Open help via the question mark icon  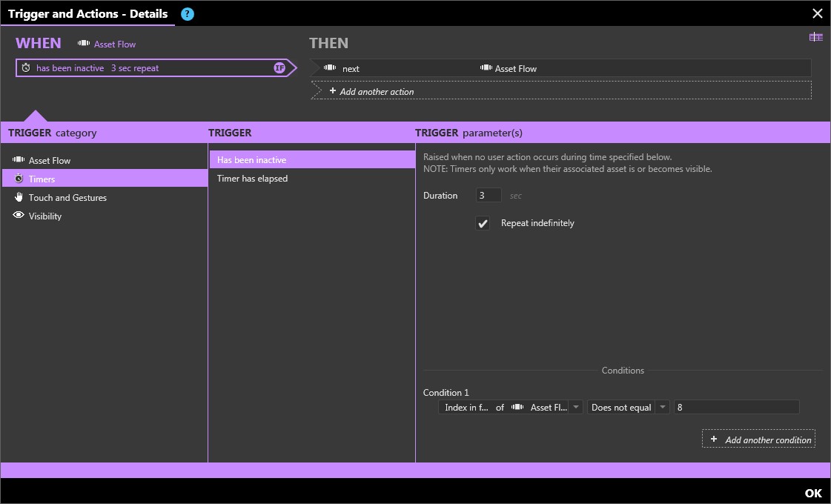[x=187, y=13]
